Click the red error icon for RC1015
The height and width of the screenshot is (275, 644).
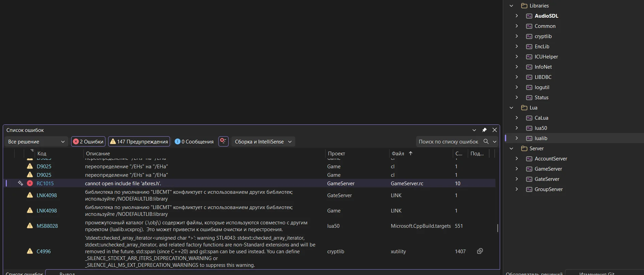pos(30,183)
